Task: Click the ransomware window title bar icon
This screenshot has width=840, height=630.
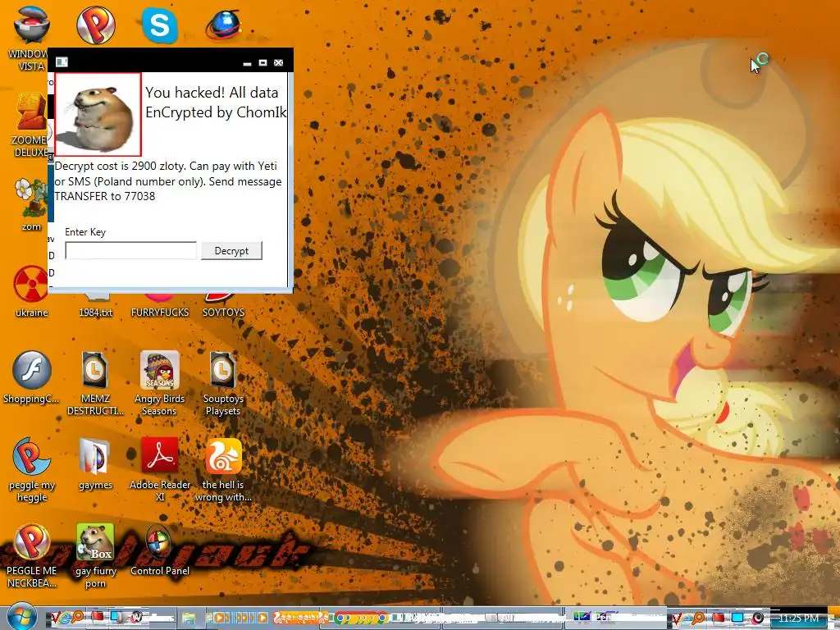Action: coord(62,62)
